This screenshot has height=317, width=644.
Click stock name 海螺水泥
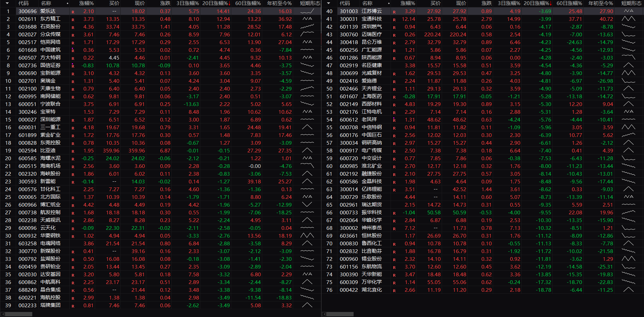50,158
